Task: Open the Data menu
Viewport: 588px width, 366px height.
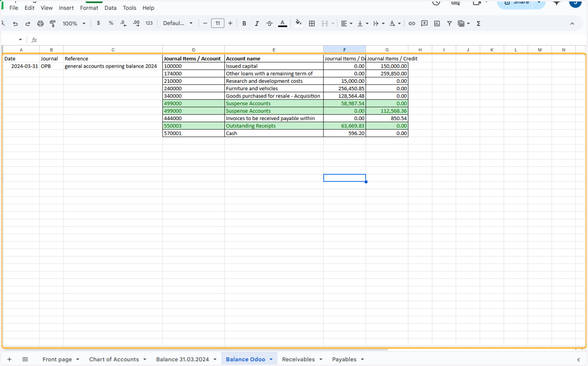Action: [110, 8]
